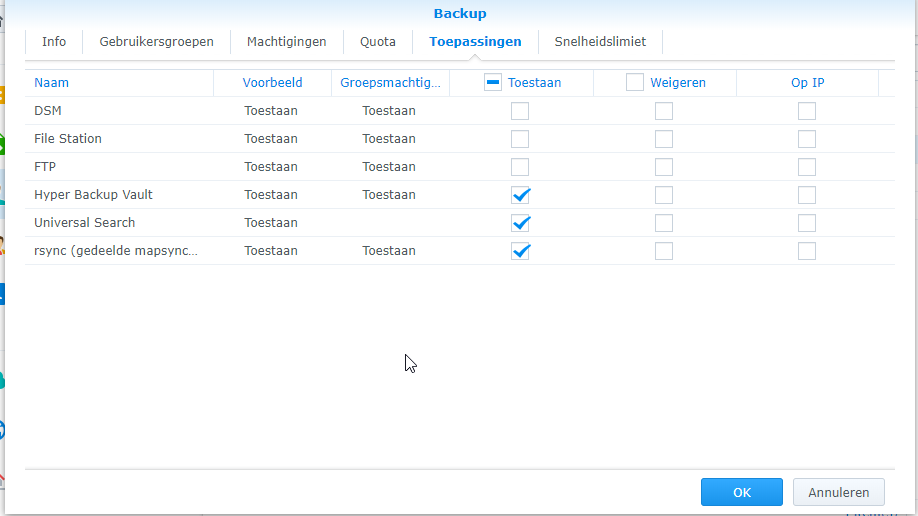The height and width of the screenshot is (516, 918).
Task: Tick Weigeren checkbox for rsync row
Action: pos(664,251)
